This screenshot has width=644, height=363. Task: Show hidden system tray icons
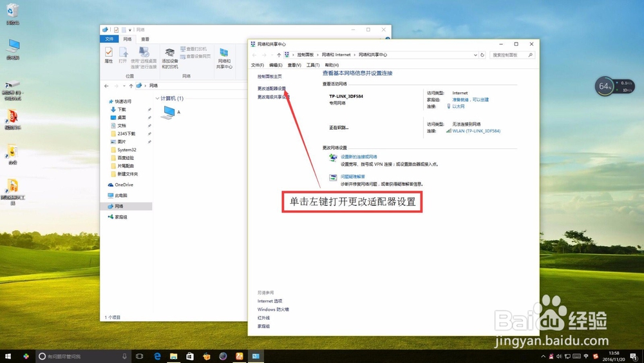543,356
